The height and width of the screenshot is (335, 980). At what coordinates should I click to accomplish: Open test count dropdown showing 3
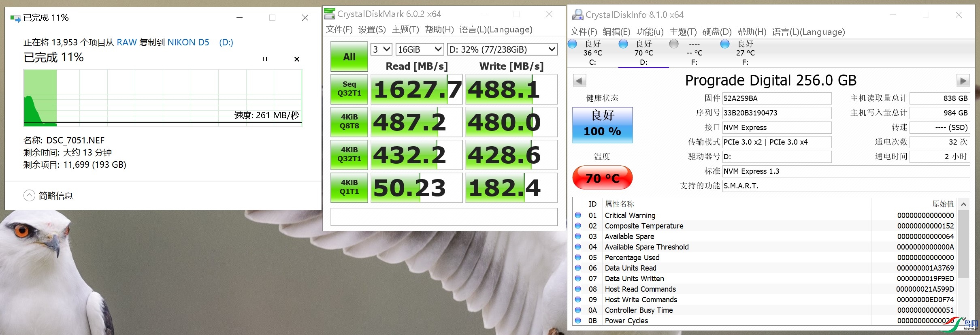pos(381,49)
